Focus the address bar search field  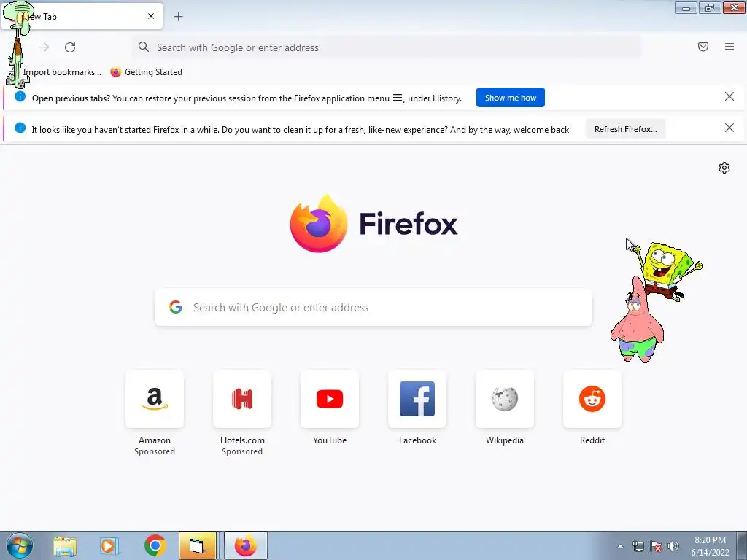387,47
